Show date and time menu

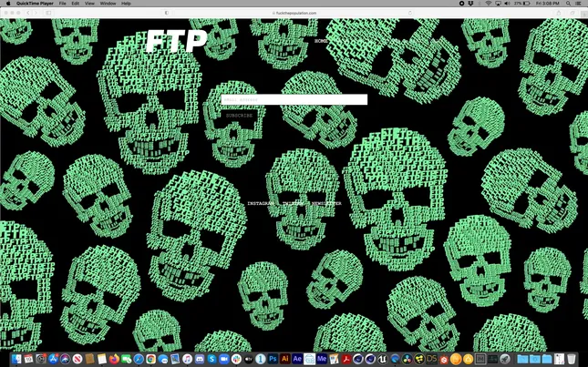(548, 4)
